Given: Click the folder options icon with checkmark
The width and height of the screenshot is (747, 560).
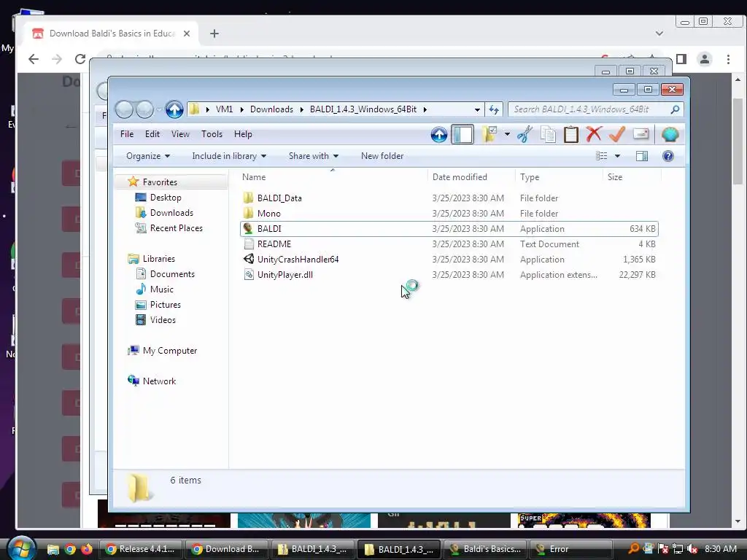Looking at the screenshot, I should click(489, 134).
